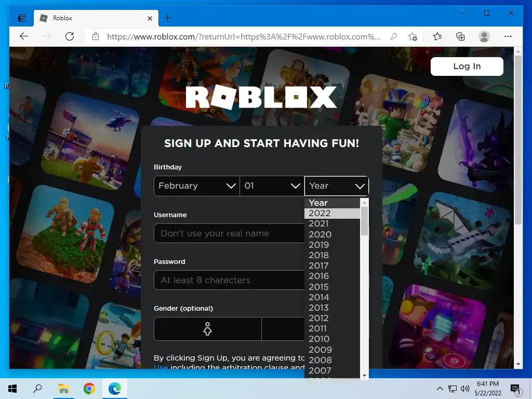Select 2015 as birth year
Screen dimensions: 532x399
point(332,287)
